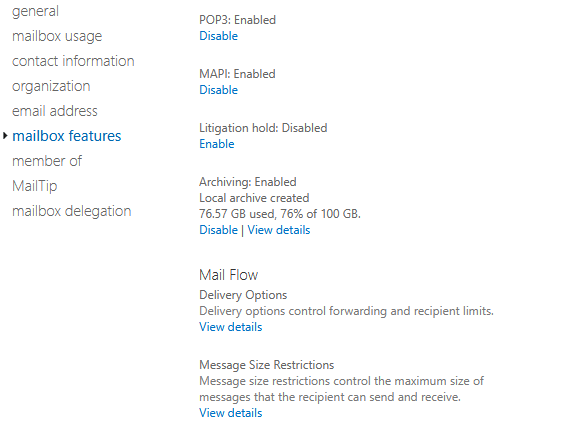Switch to email address section
This screenshot has height=431, width=569.
(x=55, y=111)
